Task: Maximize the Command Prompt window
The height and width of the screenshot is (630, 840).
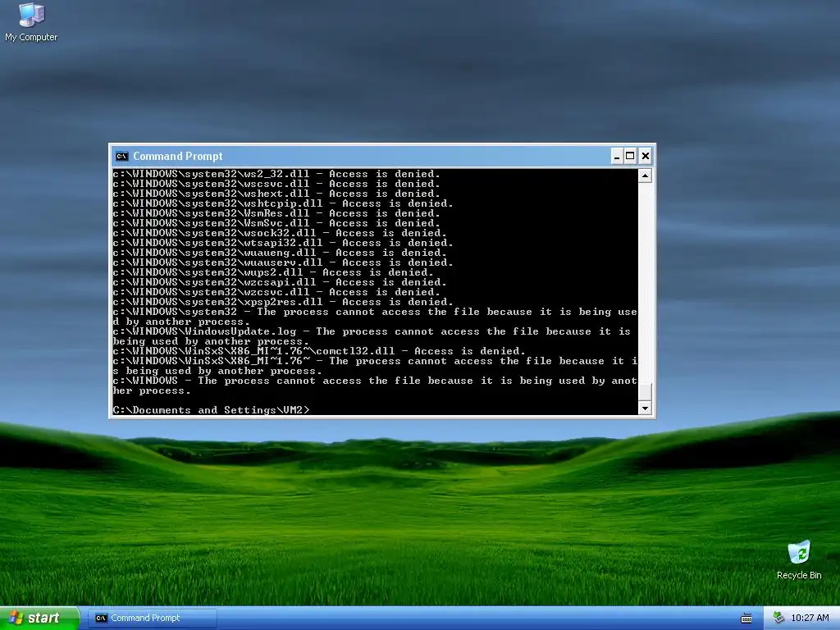Action: pos(631,156)
